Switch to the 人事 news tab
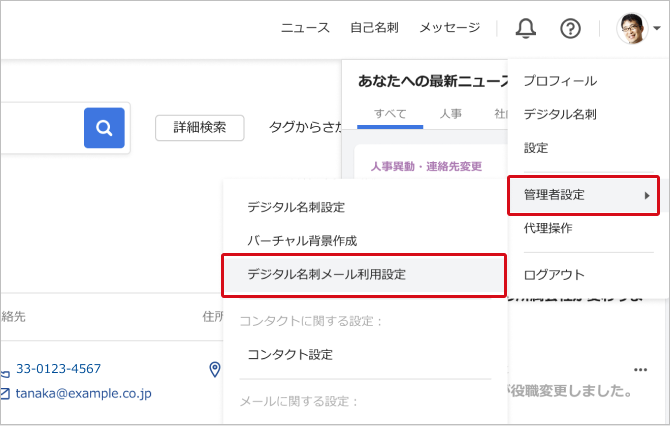 coord(451,114)
